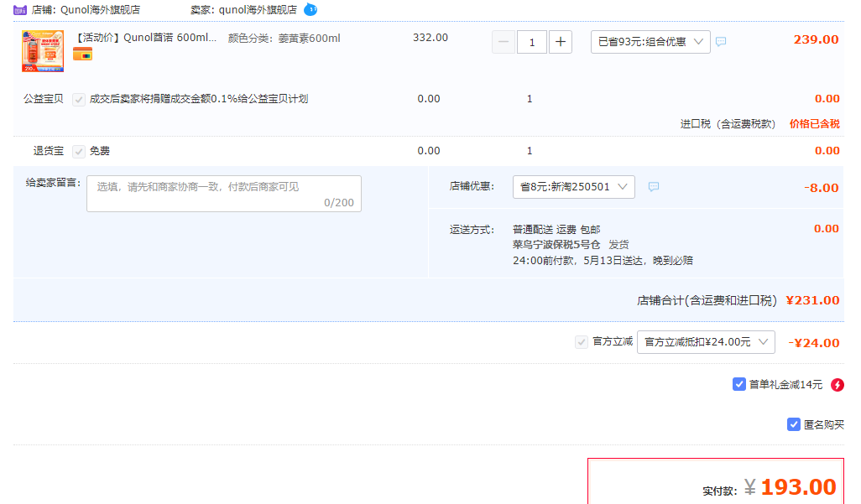Uncheck the 匿名购买 checkbox

point(793,424)
